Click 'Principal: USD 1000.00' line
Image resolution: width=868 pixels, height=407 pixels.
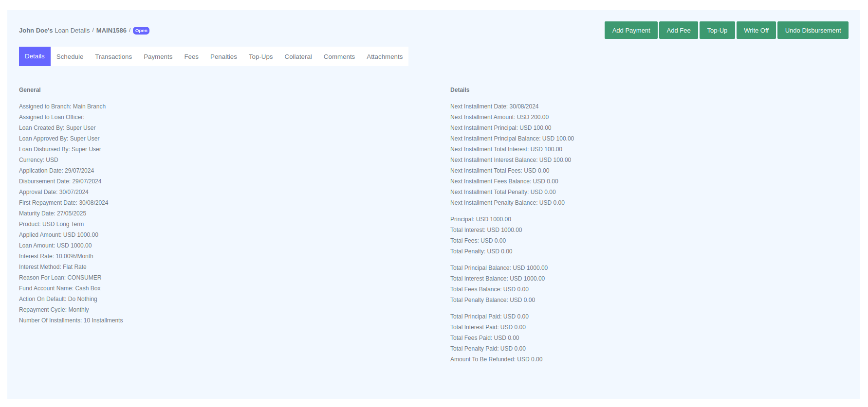click(x=480, y=219)
